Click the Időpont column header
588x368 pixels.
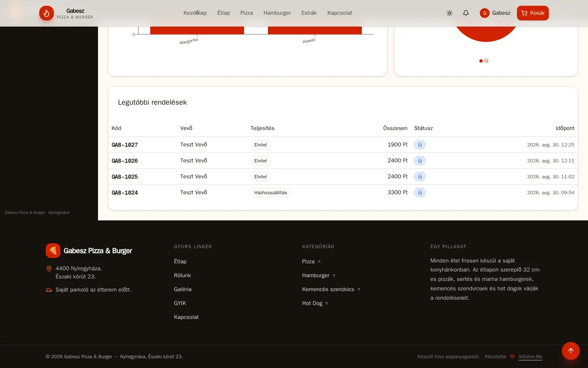(x=565, y=128)
